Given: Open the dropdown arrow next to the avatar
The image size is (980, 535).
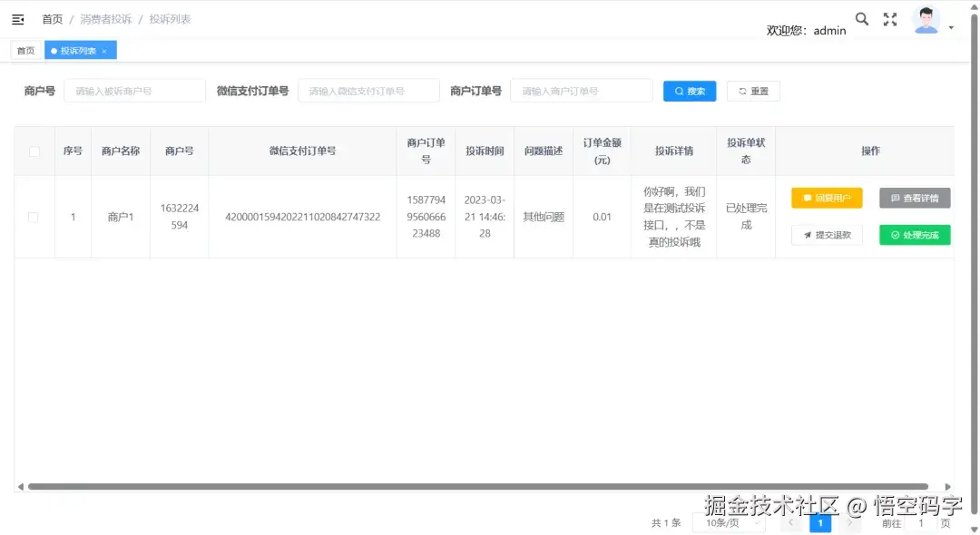Looking at the screenshot, I should [953, 25].
